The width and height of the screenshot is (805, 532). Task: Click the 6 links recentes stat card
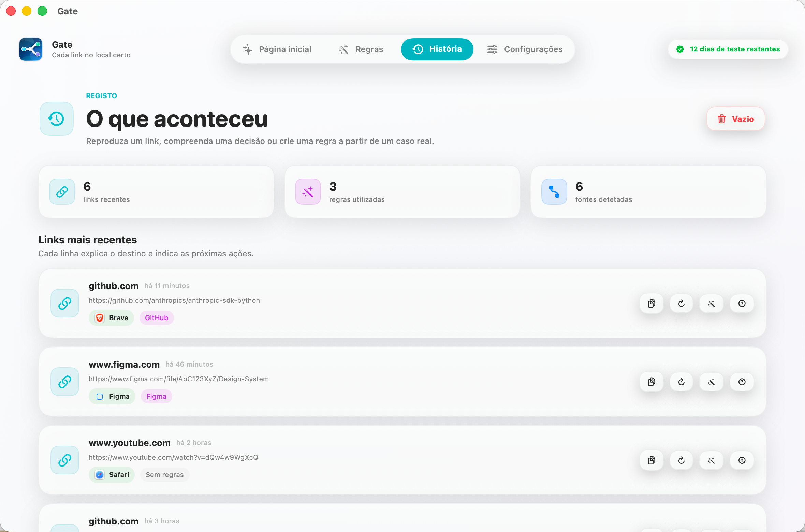pos(157,192)
